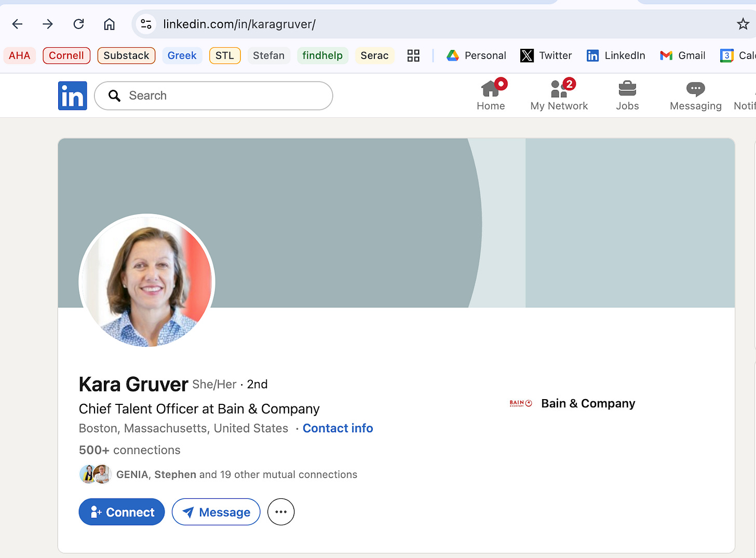Viewport: 756px width, 558px height.
Task: Open the Stefan bookmark
Action: pyautogui.click(x=268, y=56)
